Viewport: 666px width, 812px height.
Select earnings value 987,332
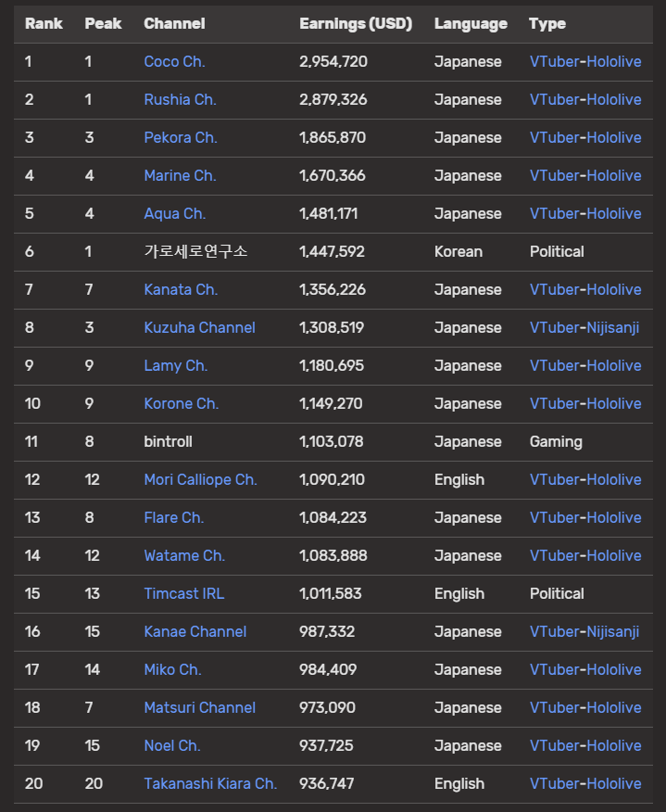coord(327,631)
